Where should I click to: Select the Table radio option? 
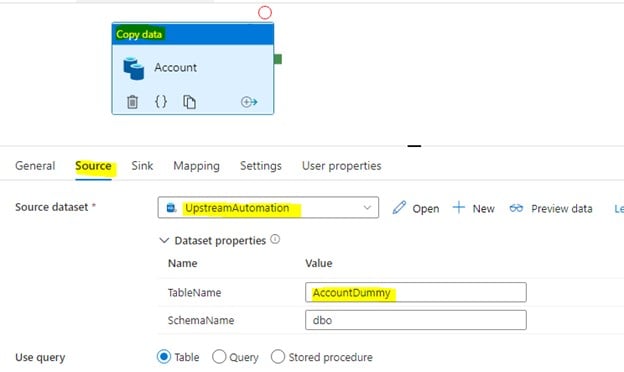164,357
